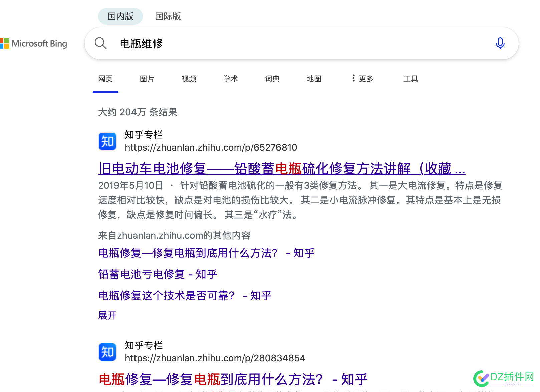
Task: Click Zhihu favicon of first result
Action: 107,141
